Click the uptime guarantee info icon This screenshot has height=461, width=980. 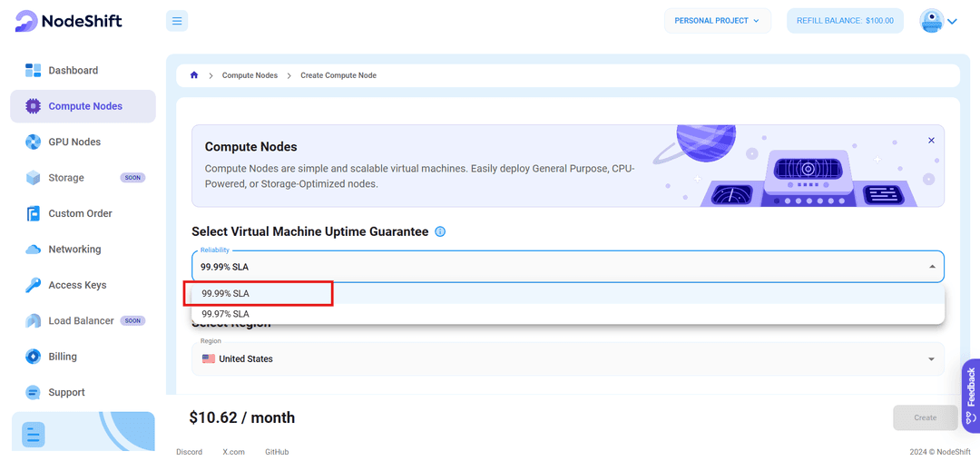(x=440, y=232)
